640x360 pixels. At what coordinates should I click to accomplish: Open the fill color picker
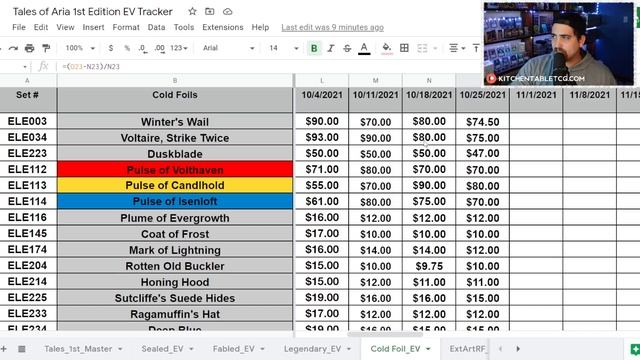tap(387, 48)
